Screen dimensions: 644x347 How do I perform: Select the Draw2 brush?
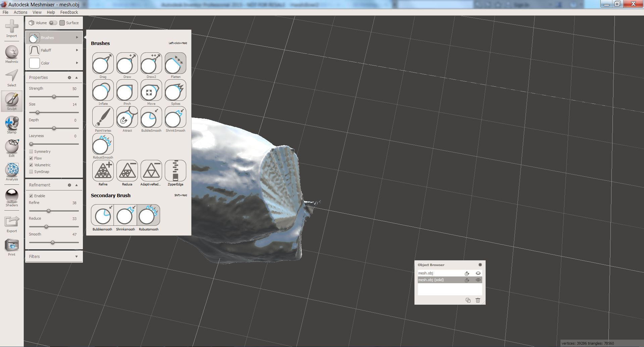tap(151, 63)
